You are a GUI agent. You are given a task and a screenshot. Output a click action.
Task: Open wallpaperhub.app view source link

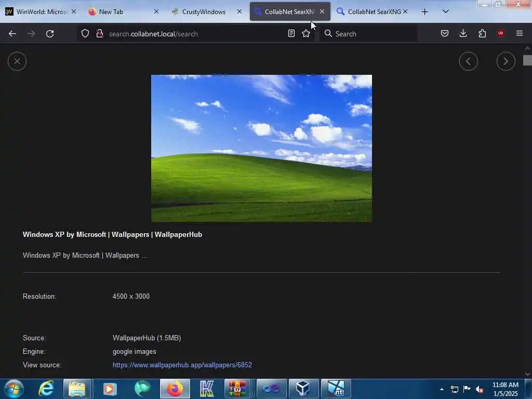182,365
